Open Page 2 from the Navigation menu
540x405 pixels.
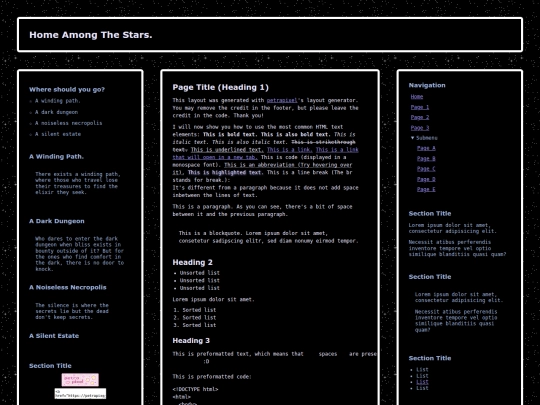[x=420, y=117]
